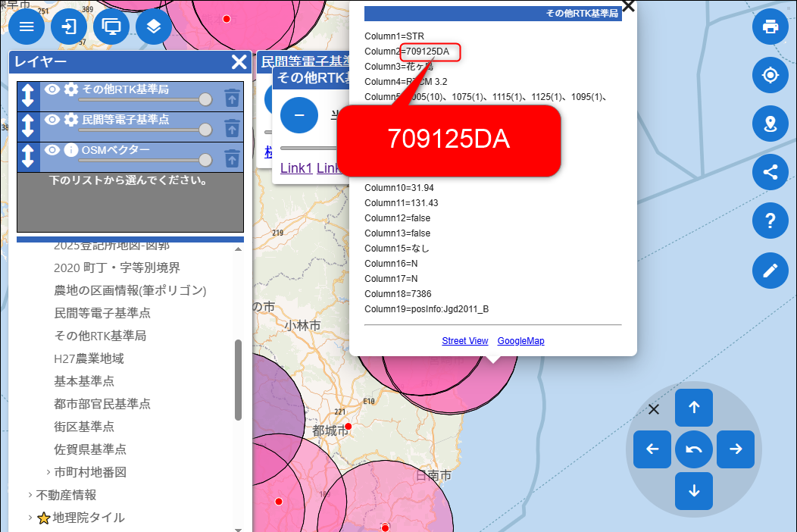This screenshot has width=797, height=532.
Task: Open the Street View link
Action: [464, 341]
